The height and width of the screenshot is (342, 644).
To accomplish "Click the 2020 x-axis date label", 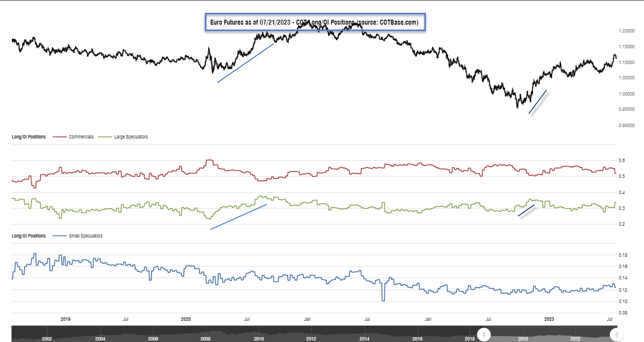I will (x=186, y=319).
